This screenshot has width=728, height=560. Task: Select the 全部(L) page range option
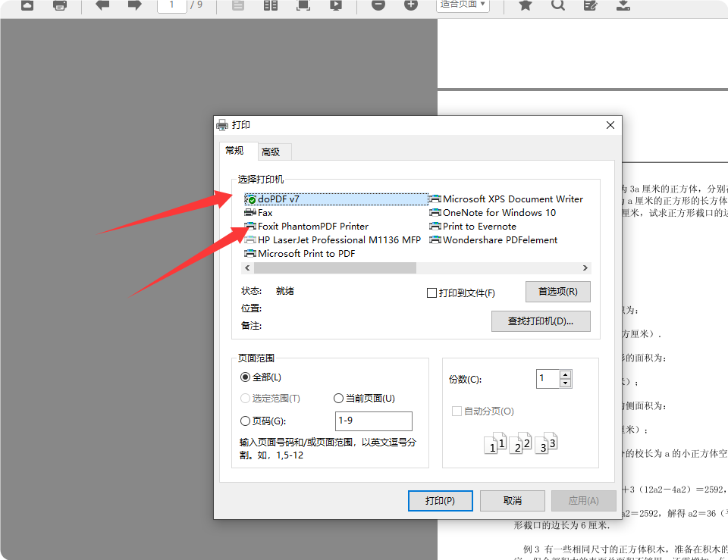click(245, 377)
